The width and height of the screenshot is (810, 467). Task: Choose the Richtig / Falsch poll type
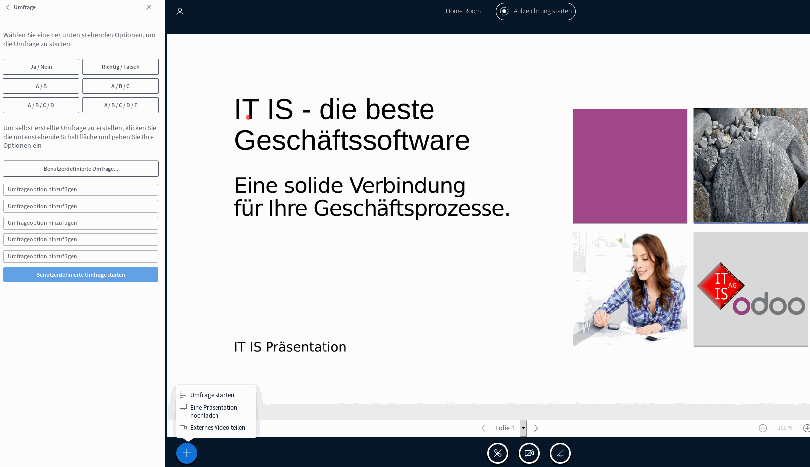pyautogui.click(x=120, y=67)
